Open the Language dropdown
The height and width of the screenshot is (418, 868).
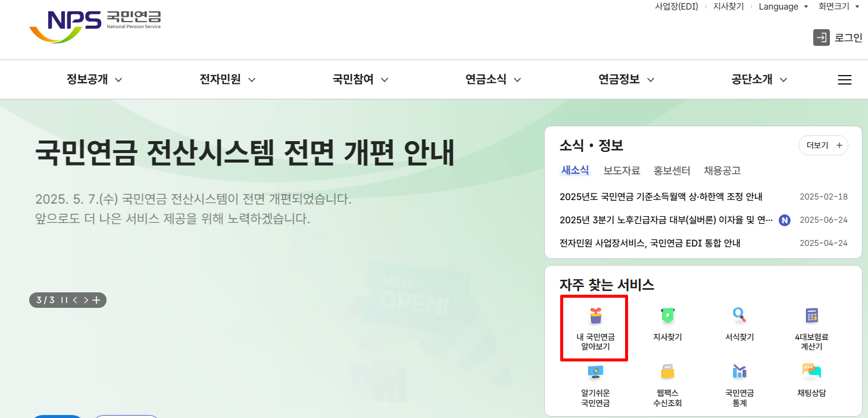tap(783, 7)
